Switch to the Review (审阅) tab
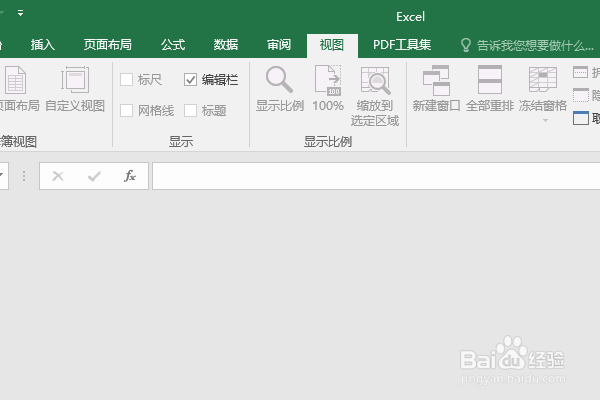The width and height of the screenshot is (600, 400). (279, 45)
